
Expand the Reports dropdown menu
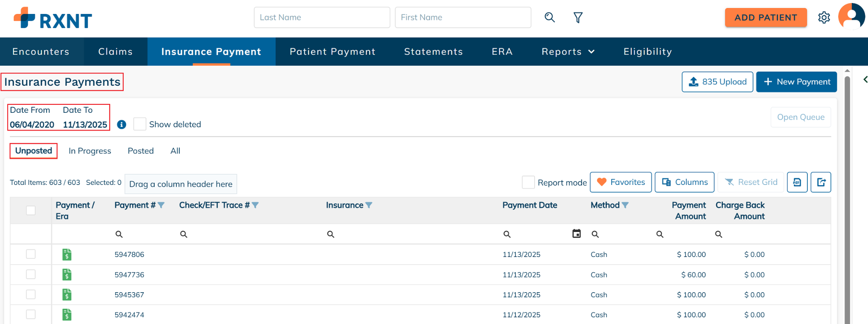568,52
